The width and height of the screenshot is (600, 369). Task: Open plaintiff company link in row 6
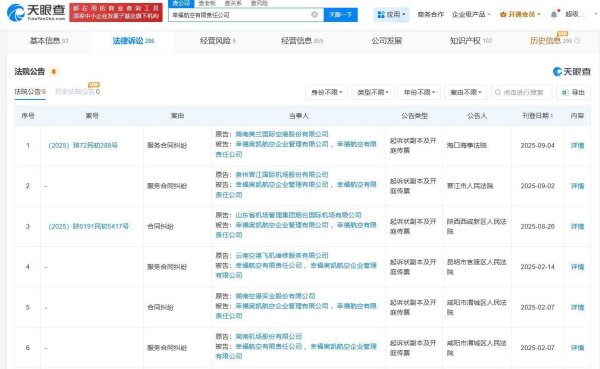[x=269, y=336]
